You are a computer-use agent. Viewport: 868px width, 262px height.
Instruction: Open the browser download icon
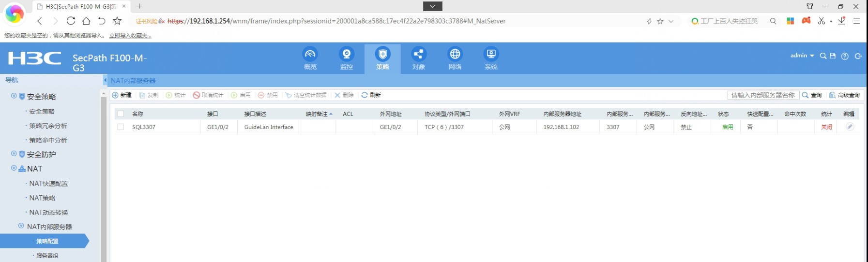click(x=841, y=21)
